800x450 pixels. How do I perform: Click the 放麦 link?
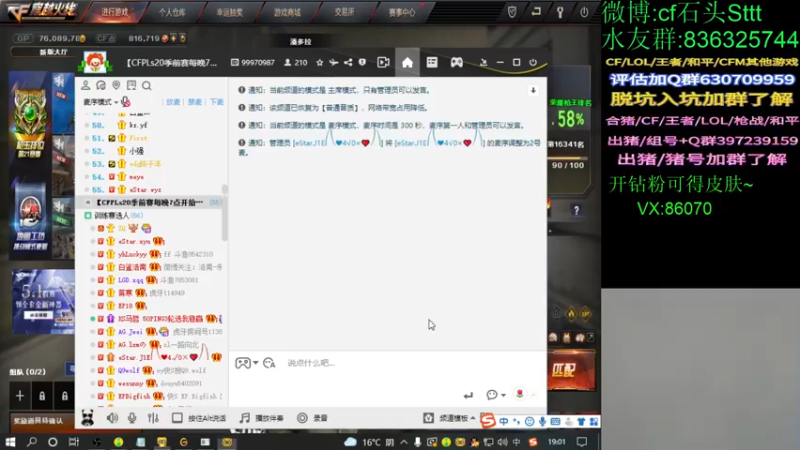[x=173, y=102]
